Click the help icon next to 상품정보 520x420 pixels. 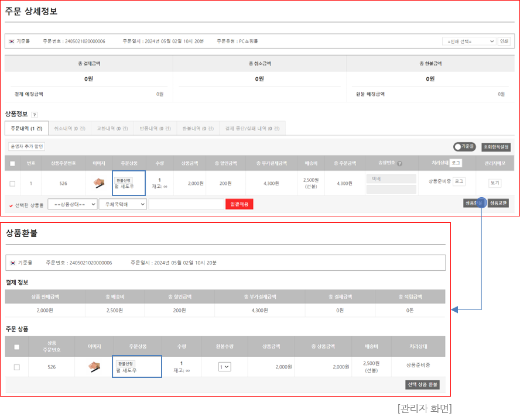pos(35,115)
